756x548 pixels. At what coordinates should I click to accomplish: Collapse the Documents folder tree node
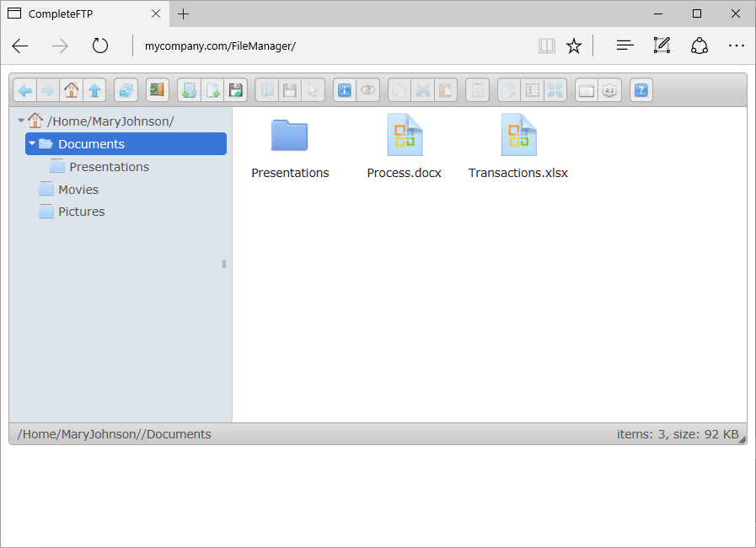click(x=32, y=144)
